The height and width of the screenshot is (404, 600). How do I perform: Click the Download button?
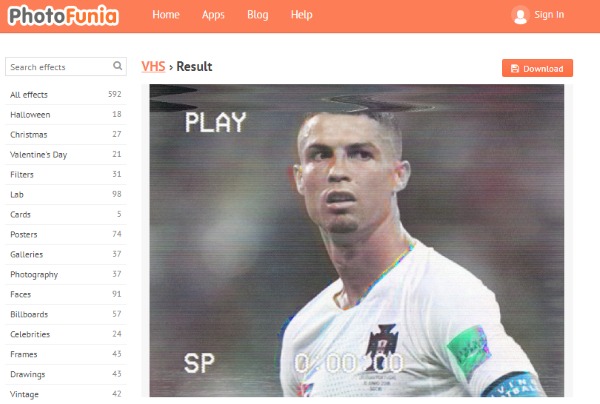[x=537, y=68]
